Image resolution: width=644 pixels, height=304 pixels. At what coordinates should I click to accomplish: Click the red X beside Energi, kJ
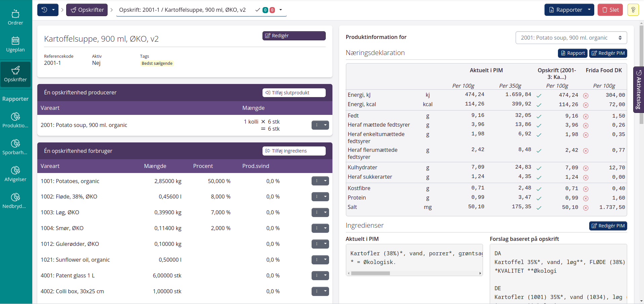point(586,95)
